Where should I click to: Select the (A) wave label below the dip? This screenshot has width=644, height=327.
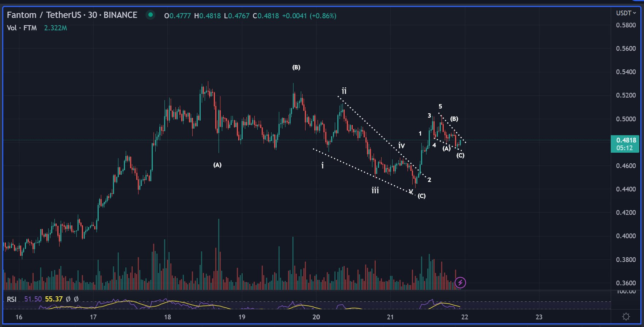pos(217,165)
